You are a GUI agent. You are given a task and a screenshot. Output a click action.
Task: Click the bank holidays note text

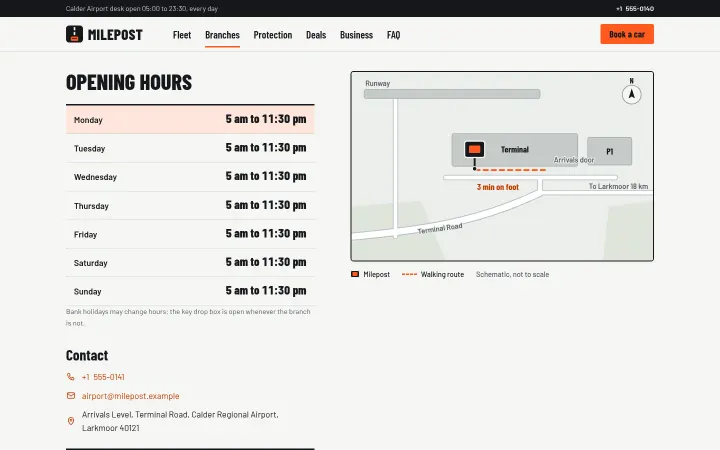tap(188, 317)
